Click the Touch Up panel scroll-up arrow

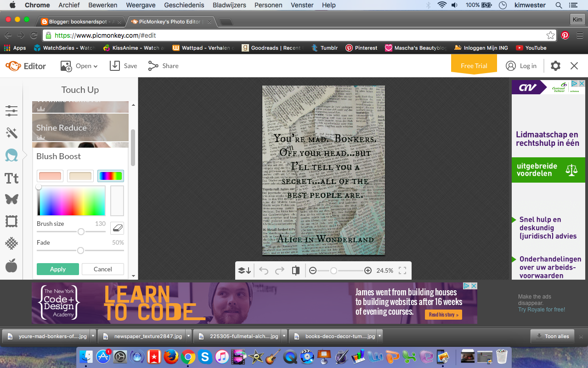coord(133,105)
